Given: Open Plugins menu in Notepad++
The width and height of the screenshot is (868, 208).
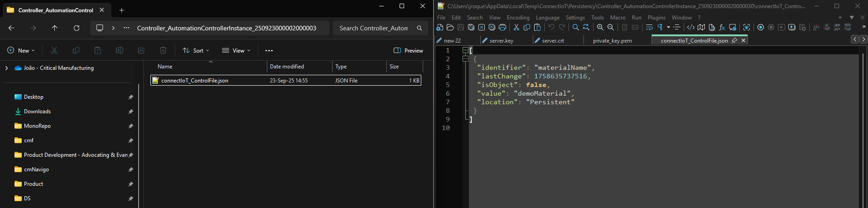Looking at the screenshot, I should (656, 18).
